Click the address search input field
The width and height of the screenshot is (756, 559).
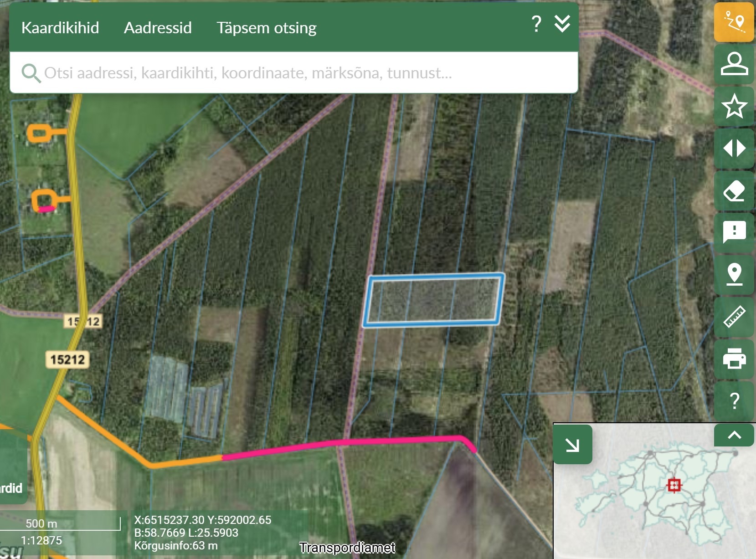(292, 73)
